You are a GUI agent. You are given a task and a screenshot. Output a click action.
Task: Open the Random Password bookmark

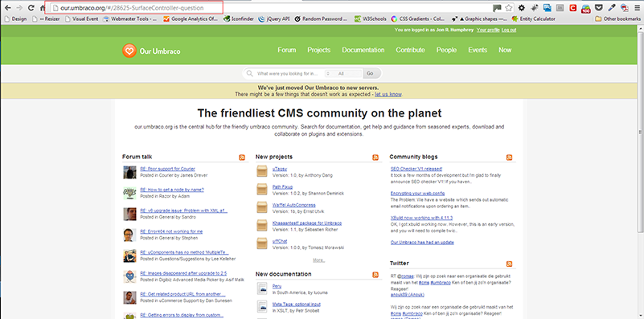(x=321, y=18)
